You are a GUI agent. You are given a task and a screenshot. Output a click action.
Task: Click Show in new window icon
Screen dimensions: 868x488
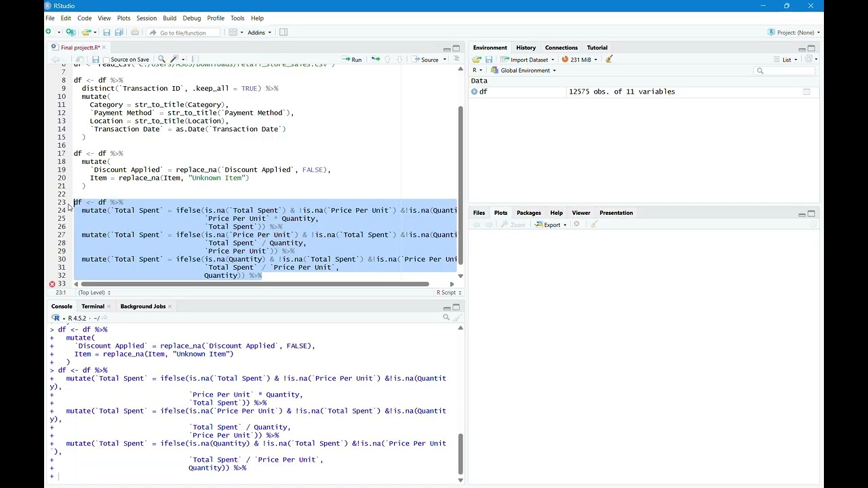[81, 60]
